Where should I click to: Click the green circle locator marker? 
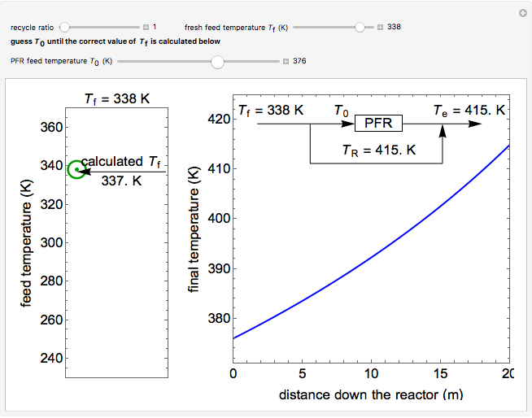pos(76,169)
